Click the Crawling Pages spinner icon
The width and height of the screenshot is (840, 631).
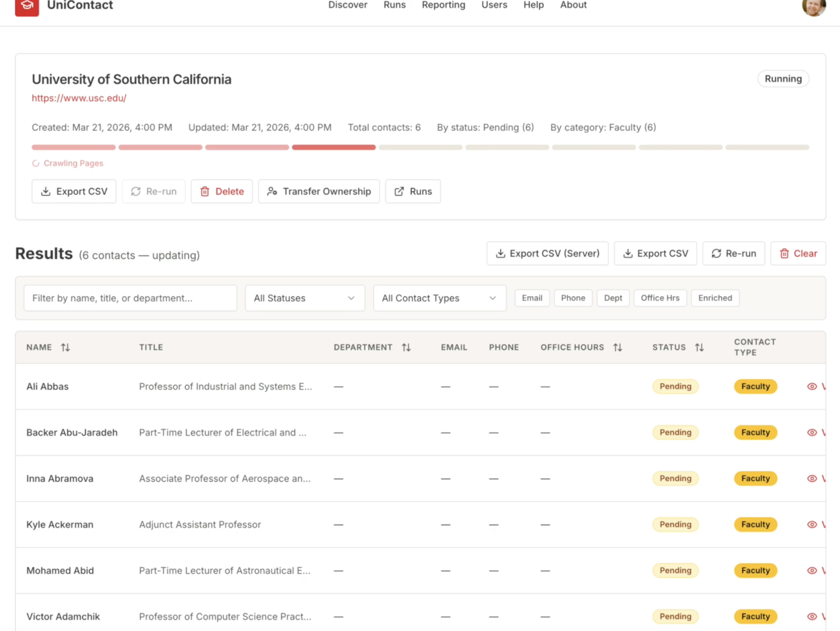coord(36,163)
